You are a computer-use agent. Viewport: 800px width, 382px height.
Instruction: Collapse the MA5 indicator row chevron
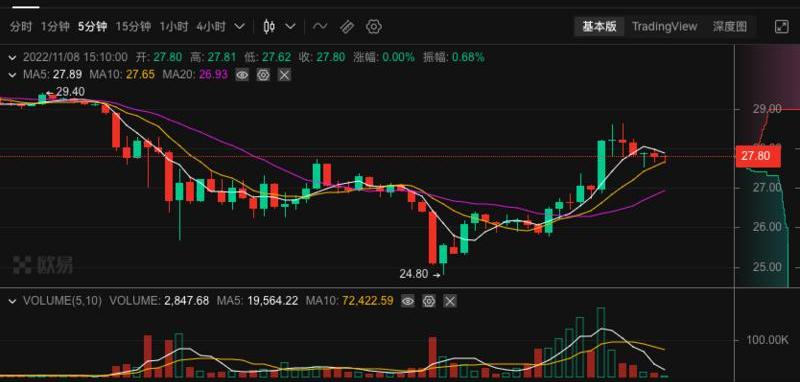[12, 75]
